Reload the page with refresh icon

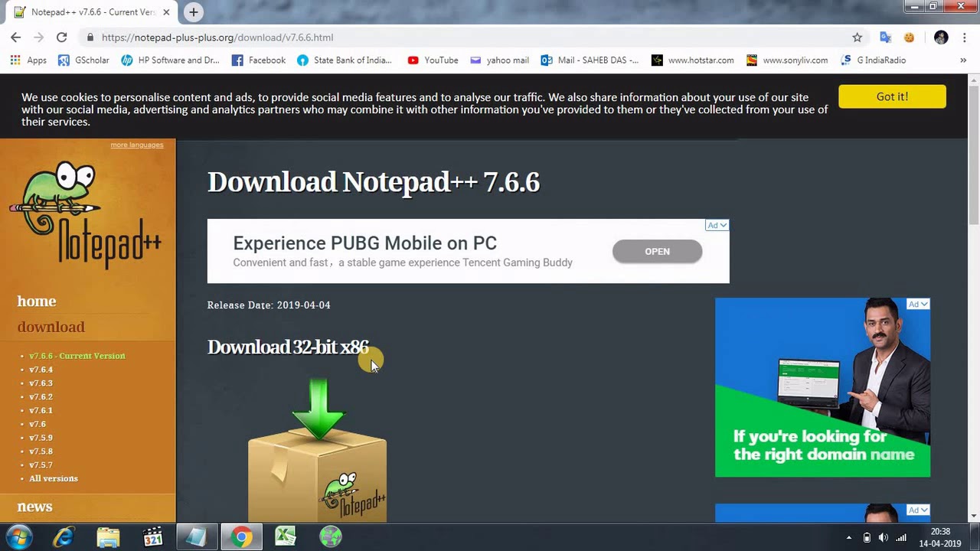click(x=61, y=37)
